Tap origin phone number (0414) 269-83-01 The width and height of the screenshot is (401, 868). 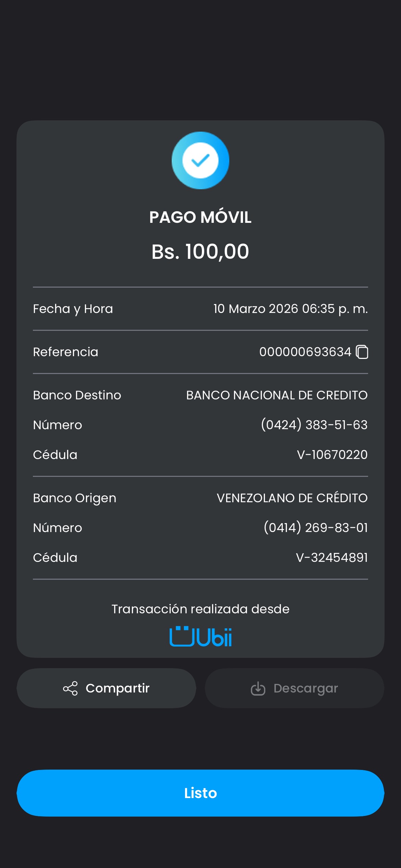pos(315,528)
